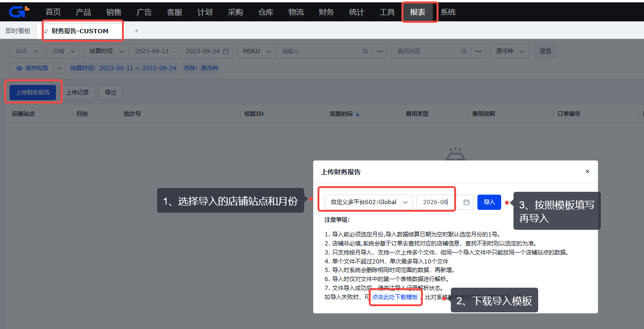Click the G+ logo icon
The image size is (644, 329).
pos(19,12)
